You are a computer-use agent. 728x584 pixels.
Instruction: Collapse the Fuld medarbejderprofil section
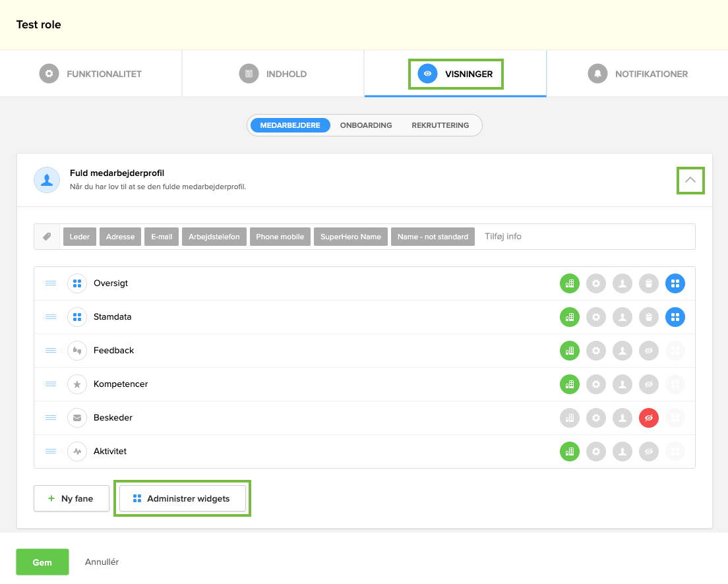coord(690,180)
